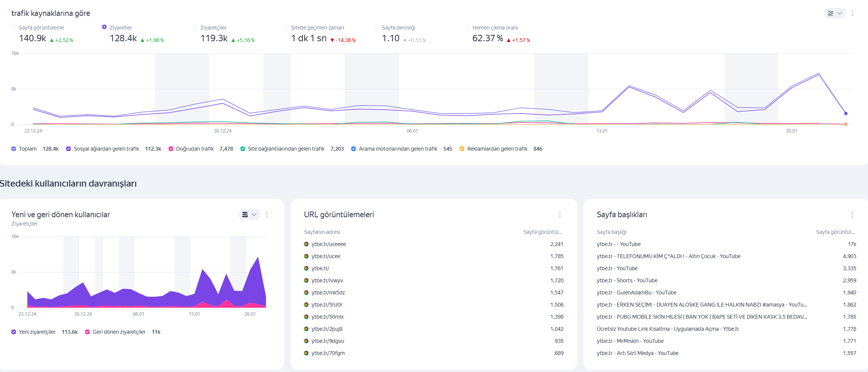Toggle Doğrudan trafik legend checkbox
868x372 pixels.
pyautogui.click(x=171, y=149)
